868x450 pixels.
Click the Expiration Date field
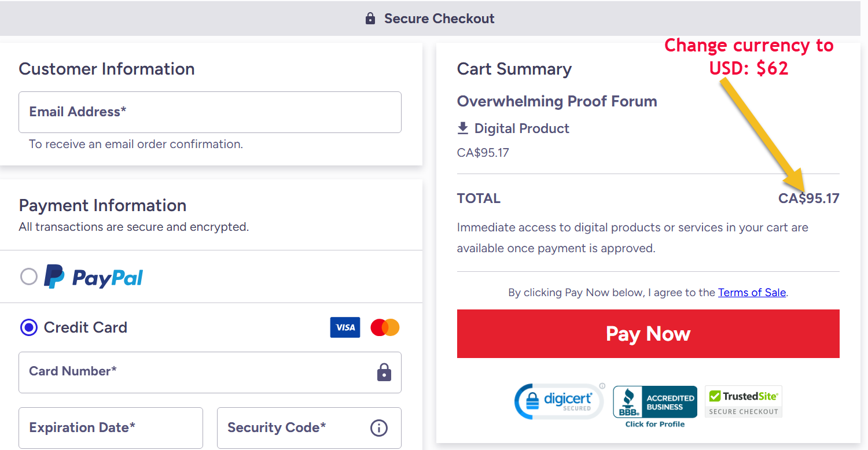pos(111,428)
